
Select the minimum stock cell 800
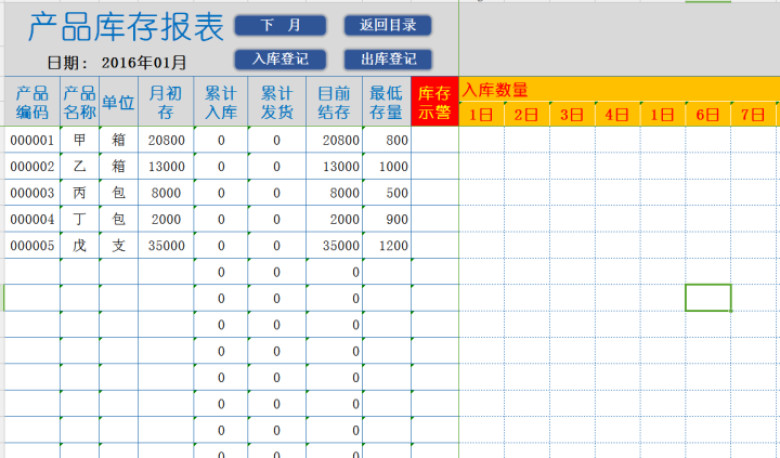[x=387, y=140]
